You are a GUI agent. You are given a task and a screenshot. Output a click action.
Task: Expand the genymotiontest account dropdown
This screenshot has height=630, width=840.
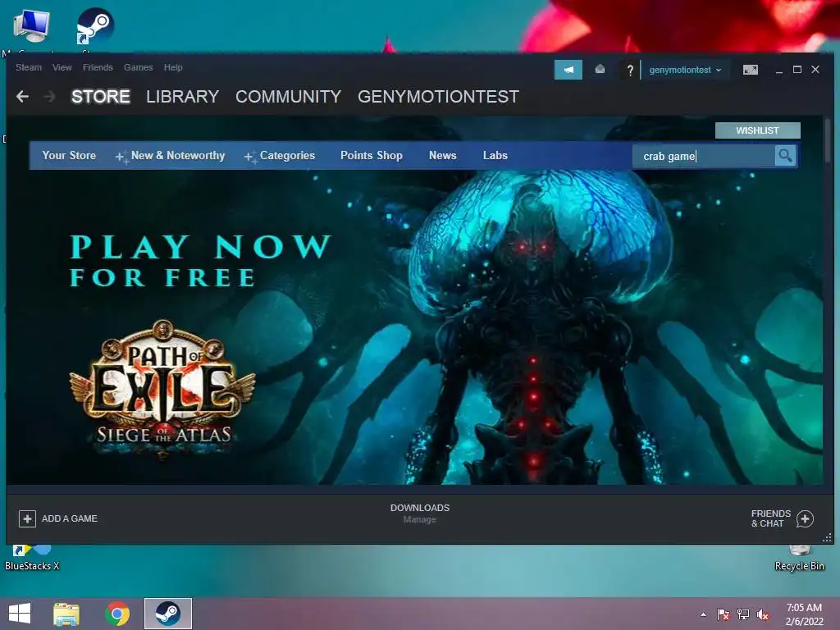click(x=685, y=70)
